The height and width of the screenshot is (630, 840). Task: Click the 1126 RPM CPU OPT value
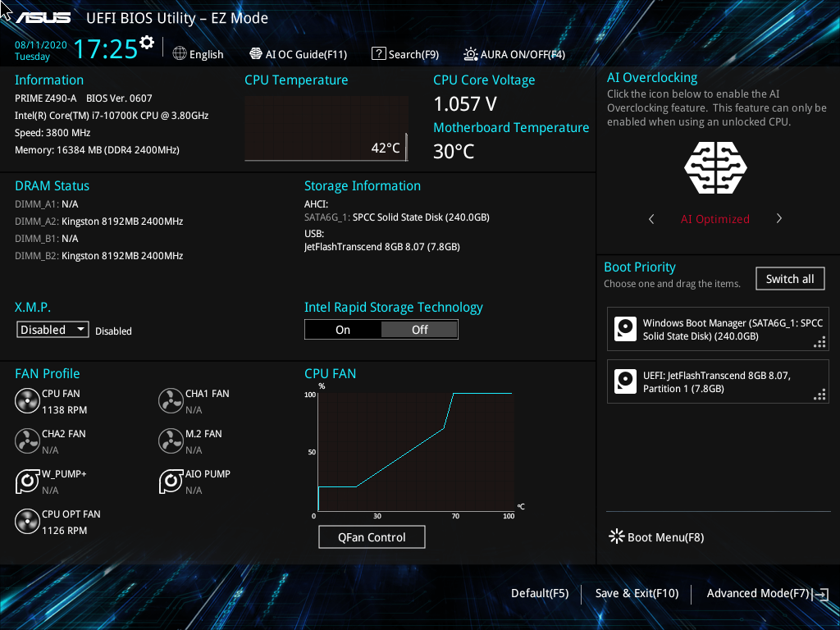(64, 531)
